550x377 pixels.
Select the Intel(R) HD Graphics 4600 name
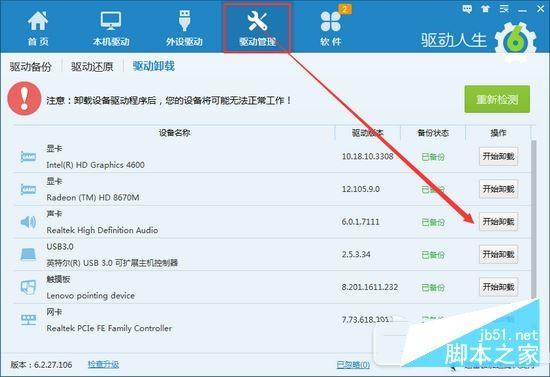95,165
